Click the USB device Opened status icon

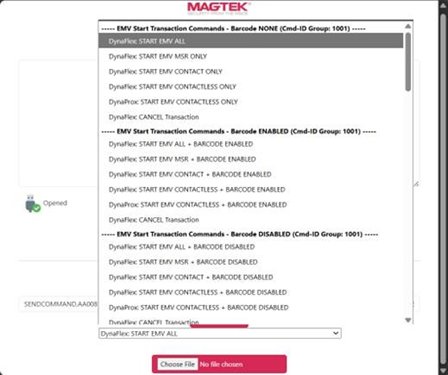point(32,203)
